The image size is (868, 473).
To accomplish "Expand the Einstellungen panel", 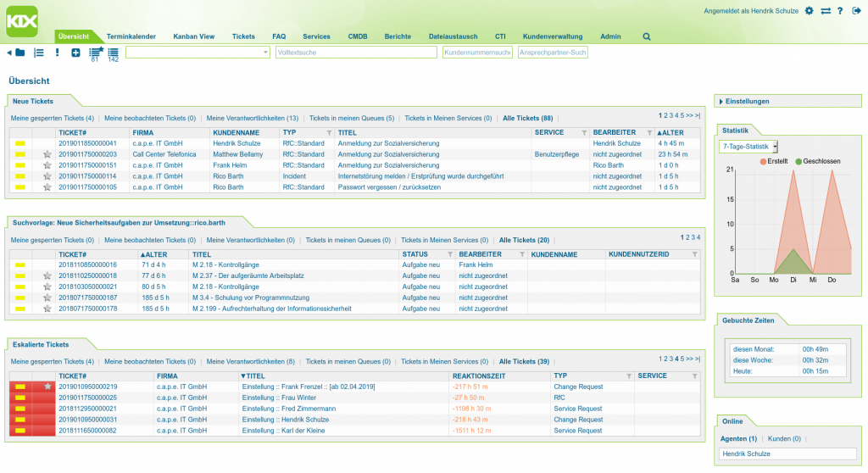I will pos(747,101).
